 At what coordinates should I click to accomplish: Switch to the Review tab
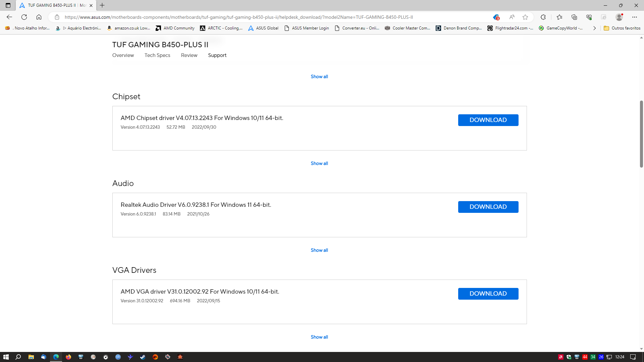tap(189, 55)
